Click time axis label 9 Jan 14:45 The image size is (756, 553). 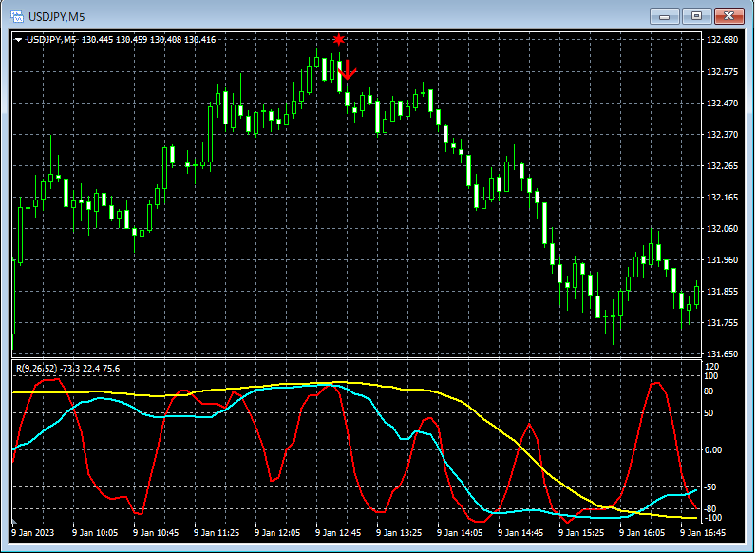click(x=520, y=533)
